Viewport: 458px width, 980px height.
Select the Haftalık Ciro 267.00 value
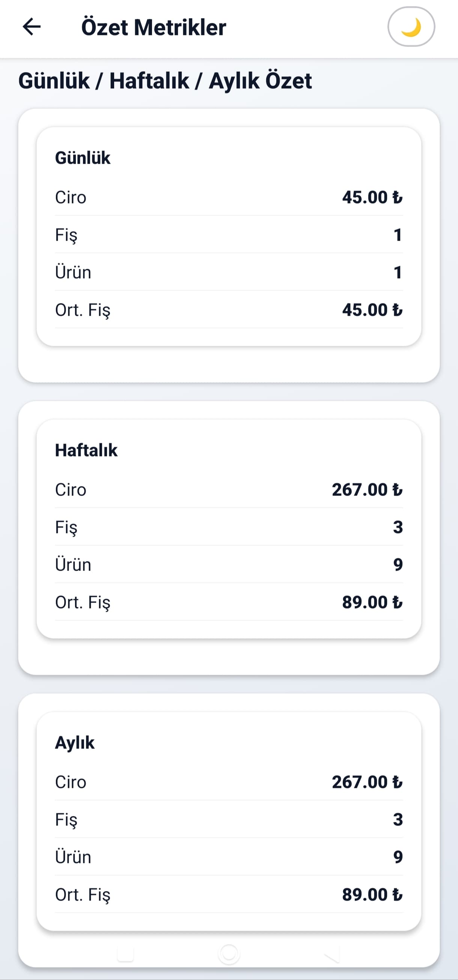pos(367,489)
